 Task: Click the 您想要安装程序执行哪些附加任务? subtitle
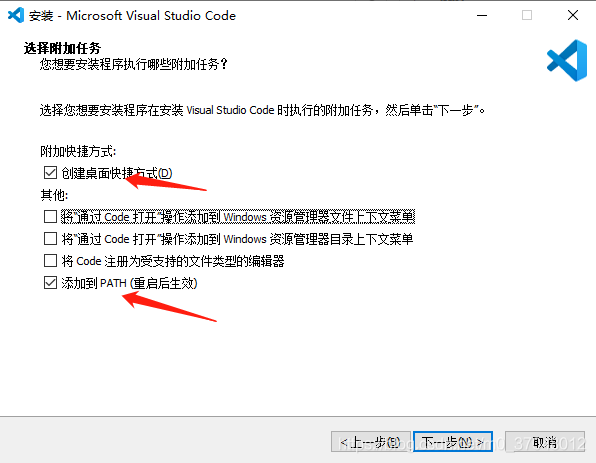(133, 64)
